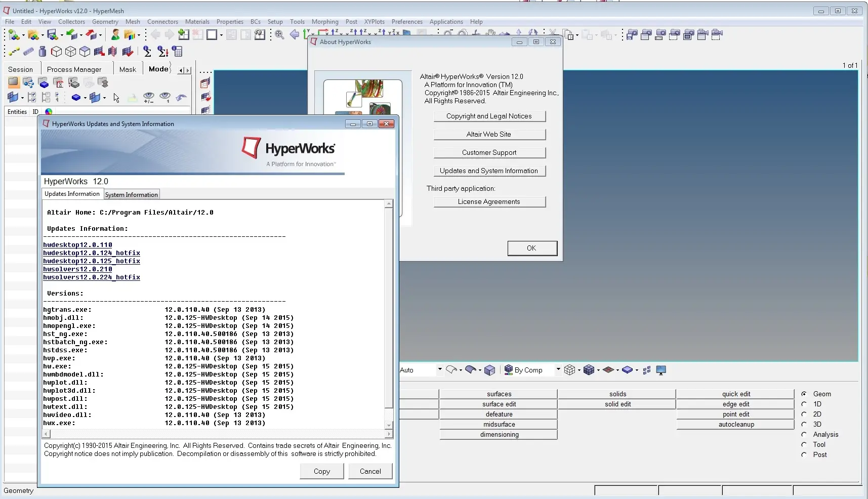
Task: Select the Analysis radio button
Action: pos(804,434)
